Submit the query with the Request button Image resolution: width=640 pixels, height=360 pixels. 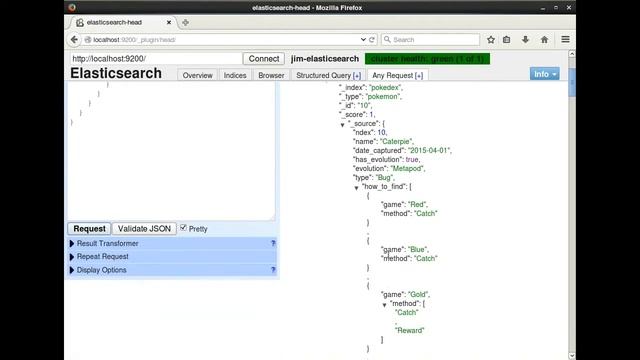(x=89, y=229)
